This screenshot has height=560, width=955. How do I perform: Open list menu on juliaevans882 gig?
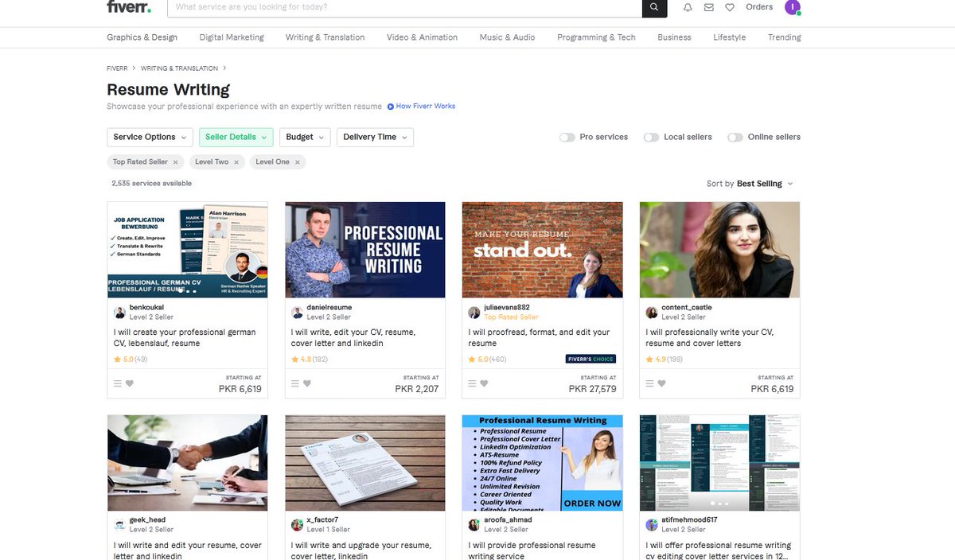(472, 383)
